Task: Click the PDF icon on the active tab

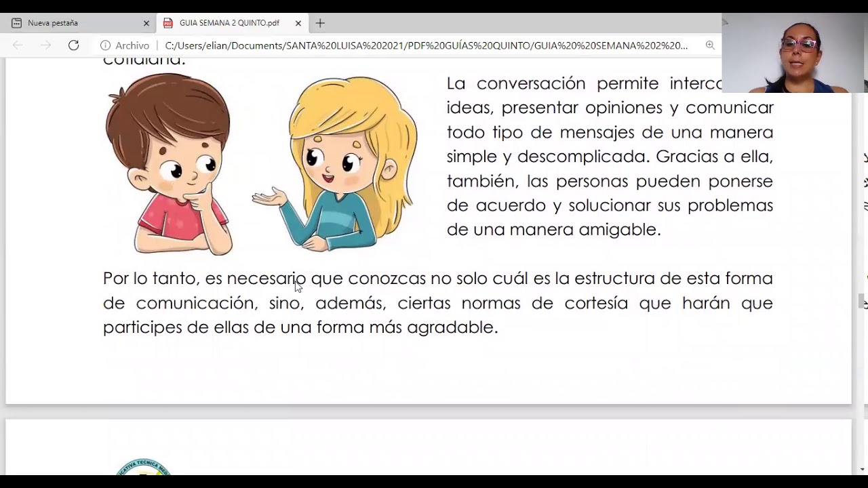Action: (168, 23)
